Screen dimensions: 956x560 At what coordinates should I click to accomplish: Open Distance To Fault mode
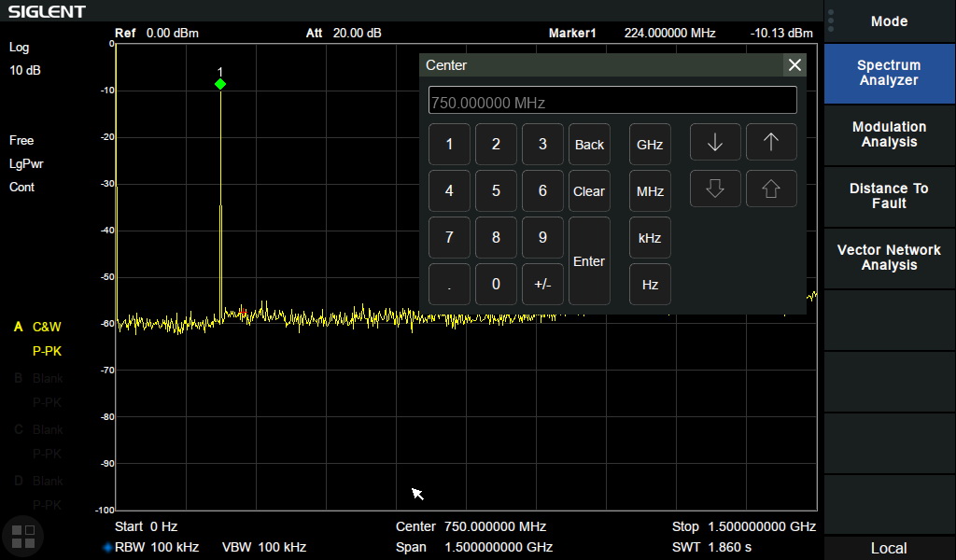click(889, 196)
